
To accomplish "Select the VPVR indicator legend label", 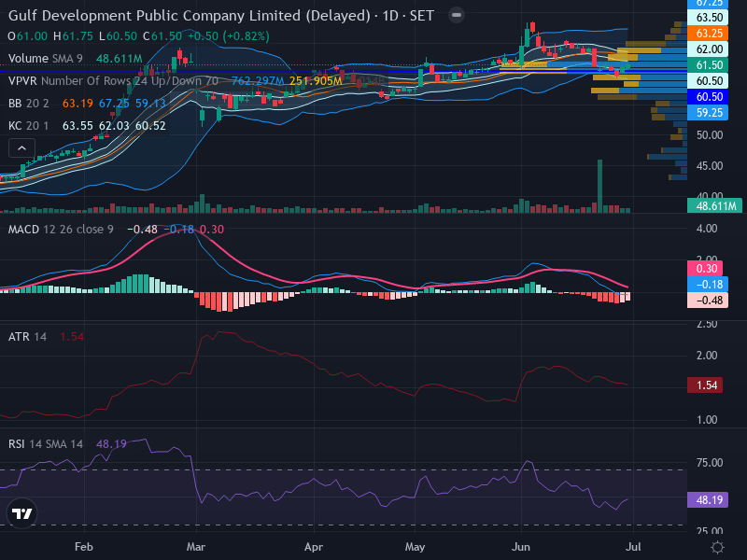I will tap(113, 81).
